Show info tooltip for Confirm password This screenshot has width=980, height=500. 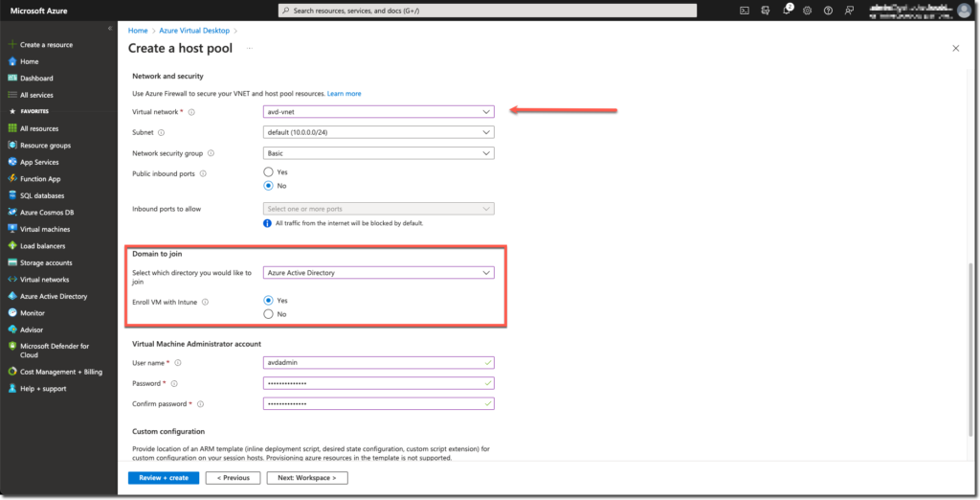[x=201, y=404]
